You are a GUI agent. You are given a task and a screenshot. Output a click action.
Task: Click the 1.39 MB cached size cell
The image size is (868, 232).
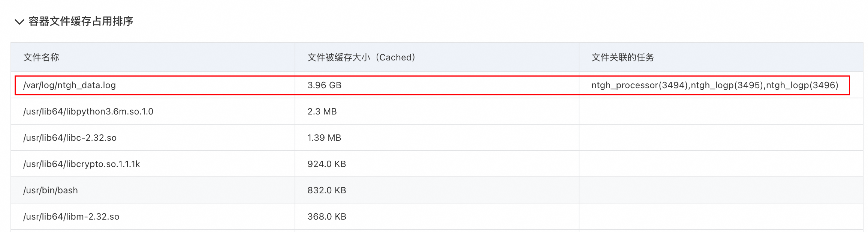[324, 138]
